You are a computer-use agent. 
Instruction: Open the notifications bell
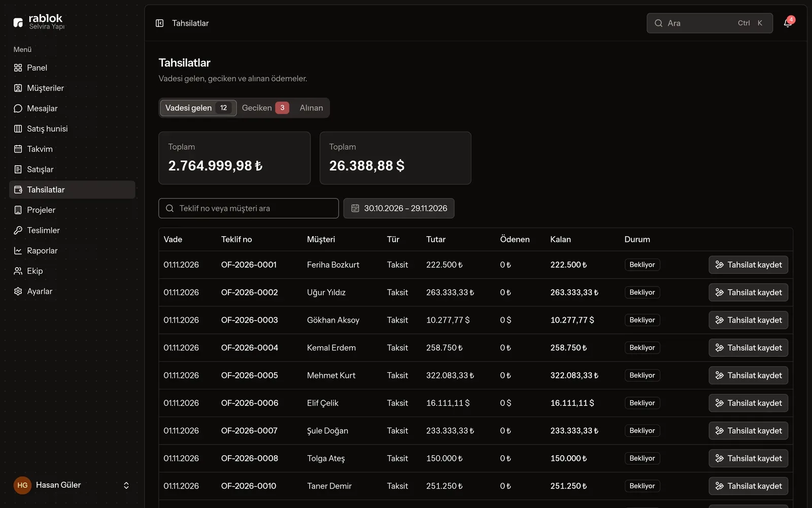788,23
